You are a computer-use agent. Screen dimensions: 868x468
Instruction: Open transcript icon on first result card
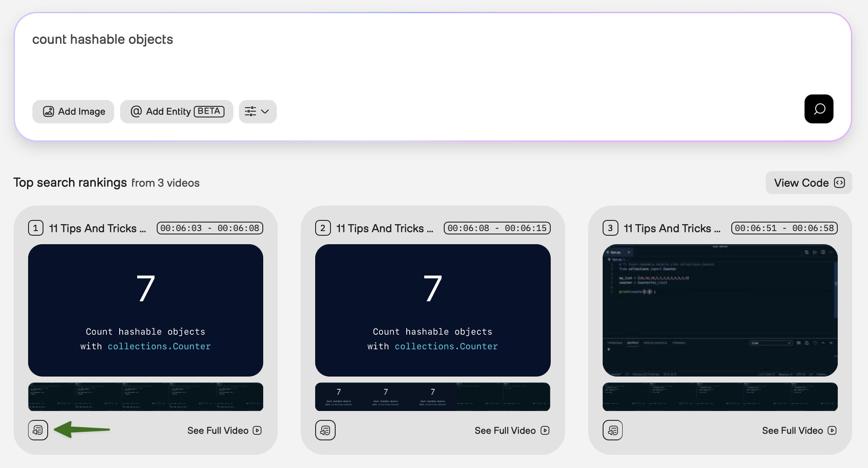[x=38, y=430]
